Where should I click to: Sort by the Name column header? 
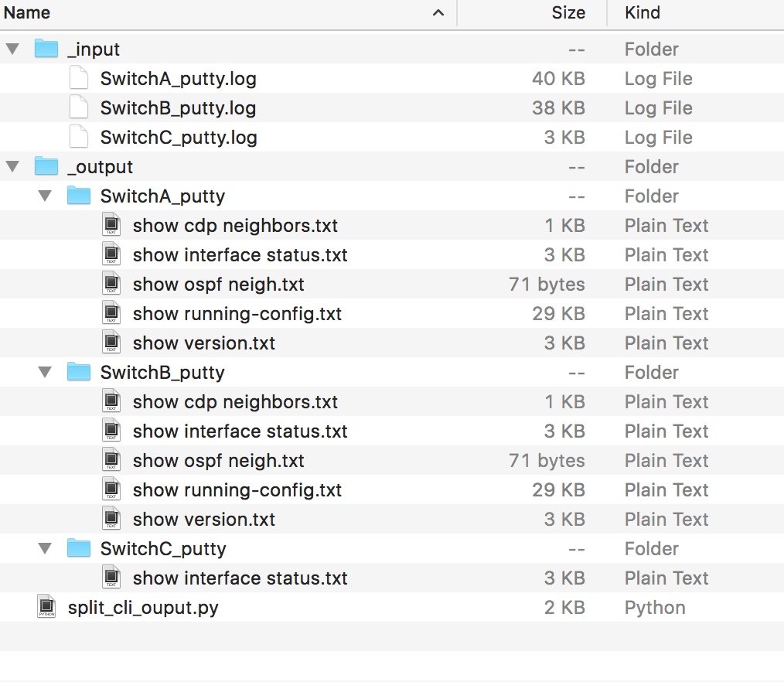pos(27,12)
